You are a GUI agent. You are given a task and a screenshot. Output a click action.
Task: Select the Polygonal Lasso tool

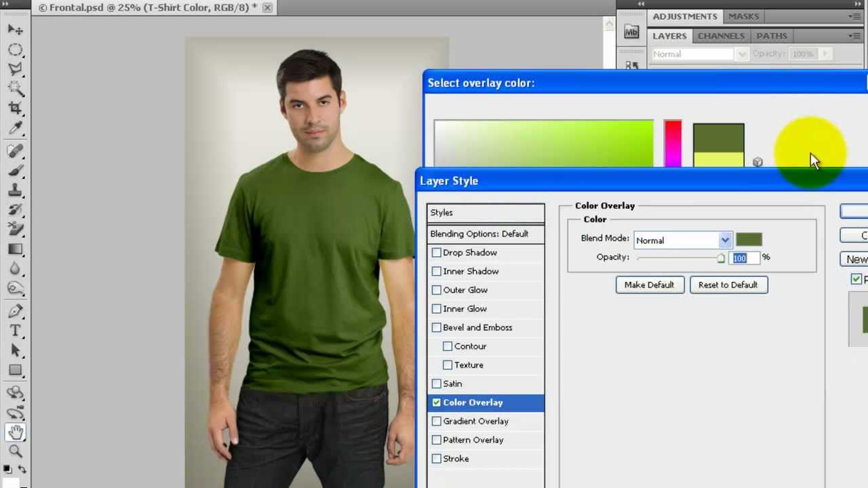[15, 69]
